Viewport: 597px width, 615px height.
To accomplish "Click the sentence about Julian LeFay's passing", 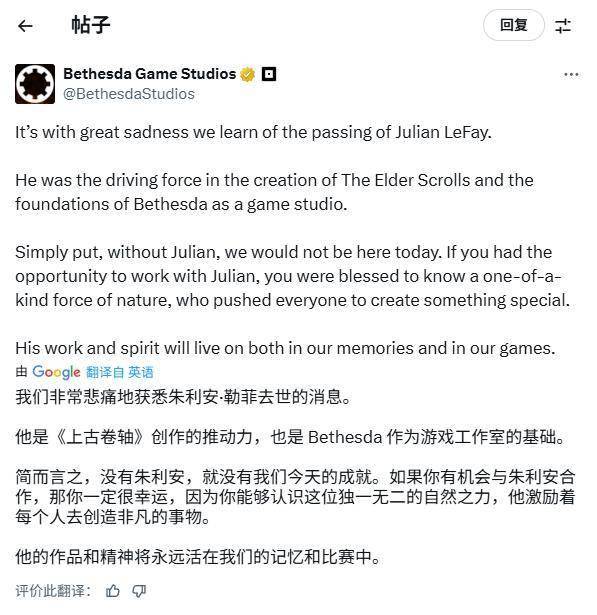I will click(253, 132).
